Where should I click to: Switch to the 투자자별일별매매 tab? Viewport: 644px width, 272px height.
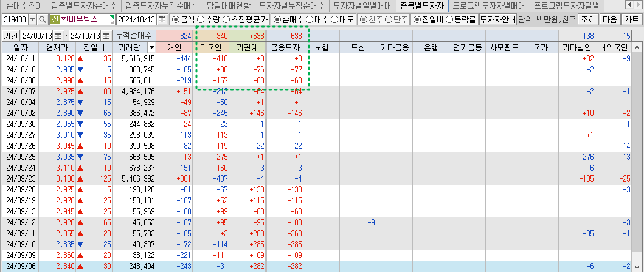[362, 5]
